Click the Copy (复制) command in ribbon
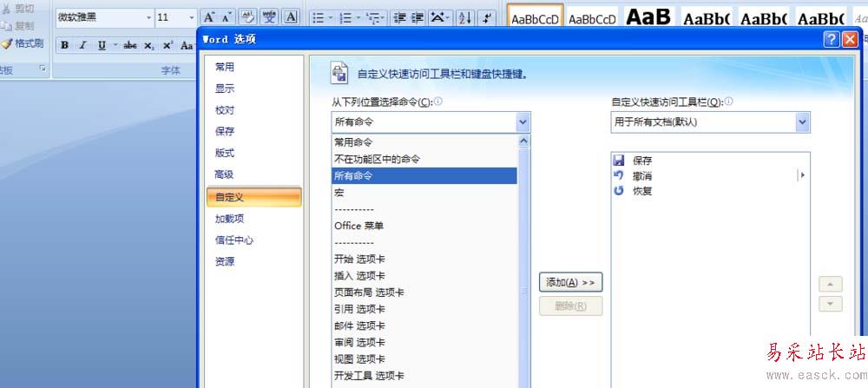Screen dimensions: 868x388 (x=17, y=26)
